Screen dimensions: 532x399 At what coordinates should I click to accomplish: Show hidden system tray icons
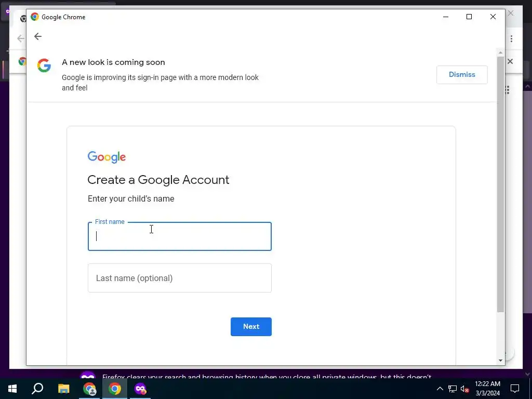[x=440, y=389]
